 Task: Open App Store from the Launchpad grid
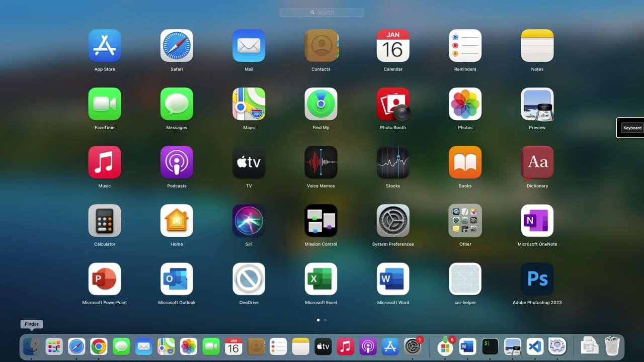105,46
